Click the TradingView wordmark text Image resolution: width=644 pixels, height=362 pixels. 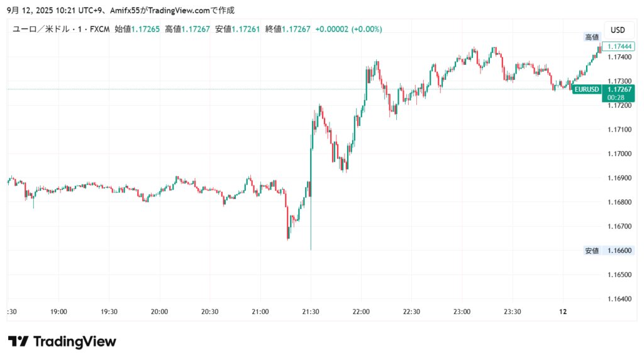[74, 341]
